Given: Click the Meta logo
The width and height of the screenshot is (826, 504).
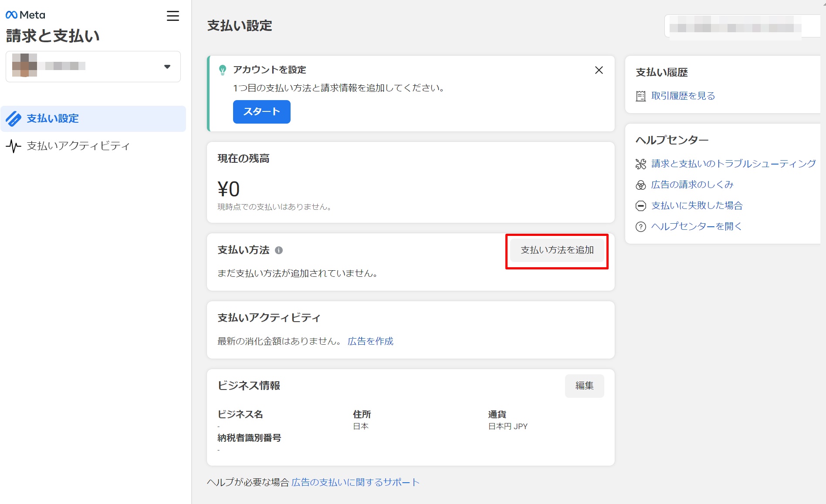Looking at the screenshot, I should point(25,15).
